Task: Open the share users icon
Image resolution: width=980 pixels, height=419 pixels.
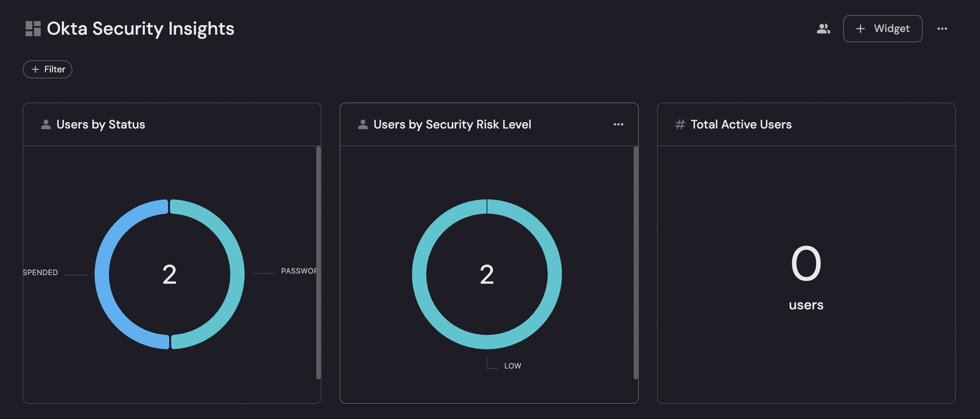Action: [x=823, y=29]
